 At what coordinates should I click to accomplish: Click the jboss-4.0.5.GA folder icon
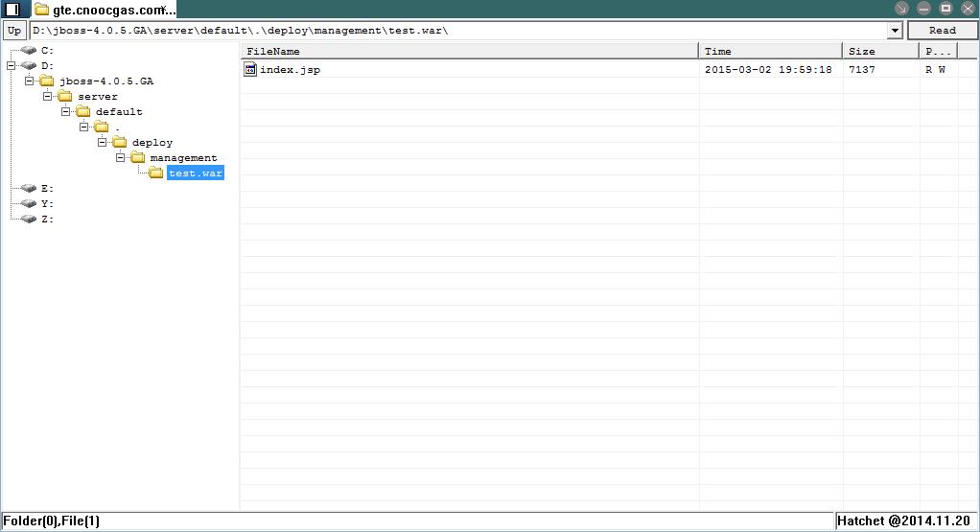pyautogui.click(x=47, y=81)
